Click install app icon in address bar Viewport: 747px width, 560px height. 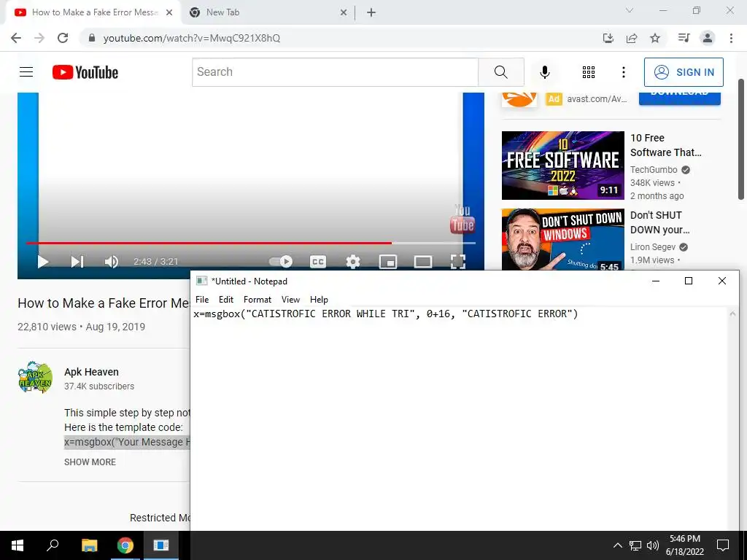tap(608, 38)
